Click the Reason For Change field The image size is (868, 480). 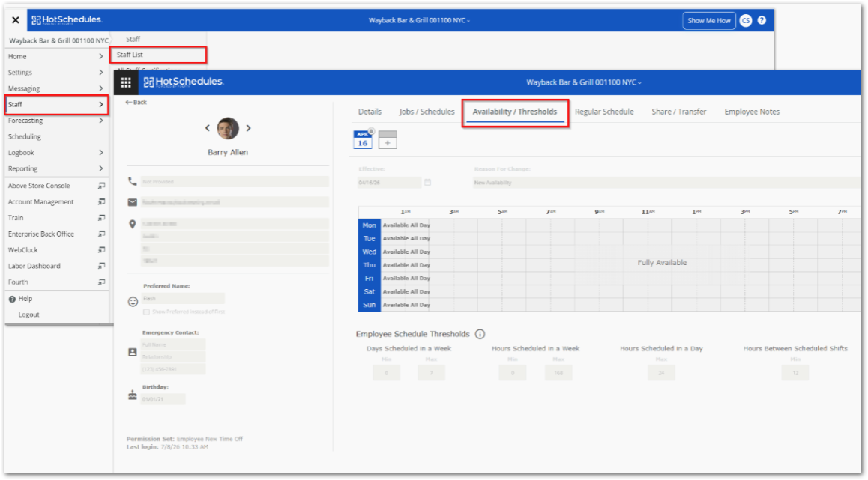pyautogui.click(x=666, y=183)
